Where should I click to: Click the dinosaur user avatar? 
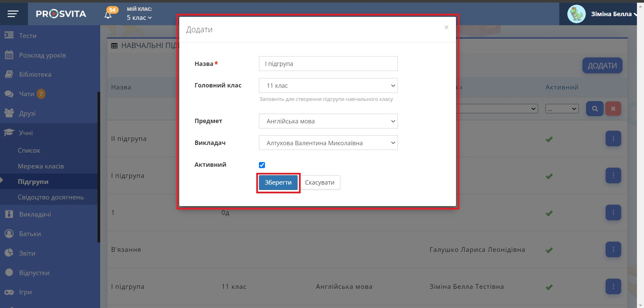point(576,14)
